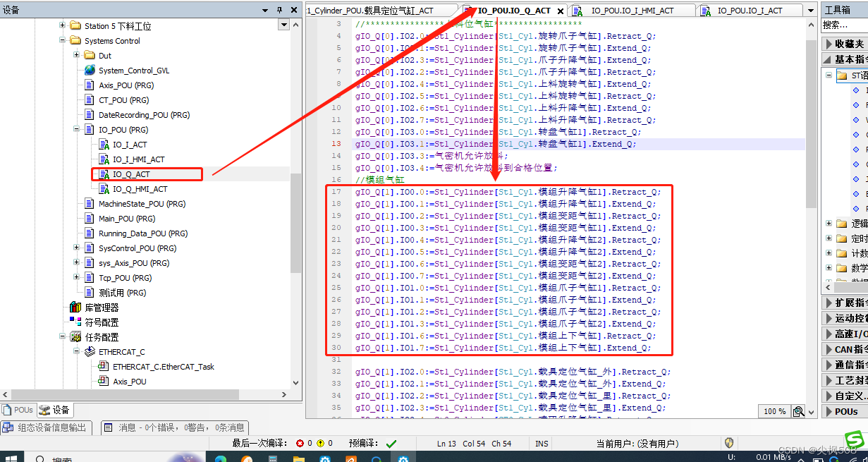Select the IO_Q_ACT action in tree
Screen dimensions: 868x462
(131, 174)
